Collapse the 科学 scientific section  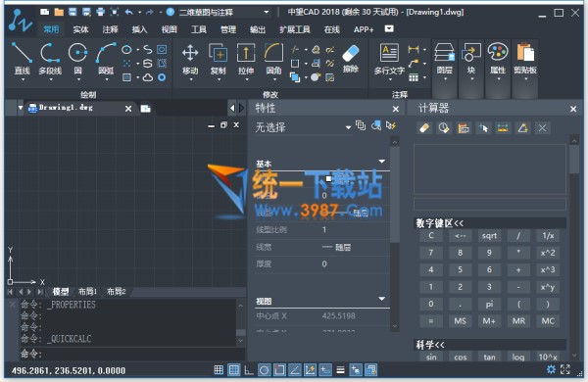coord(490,345)
